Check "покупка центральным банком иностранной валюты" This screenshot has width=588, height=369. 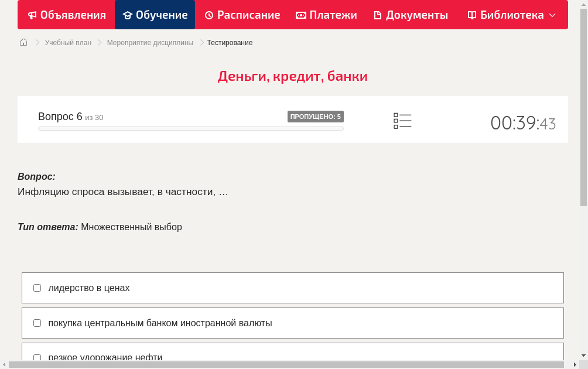[37, 323]
